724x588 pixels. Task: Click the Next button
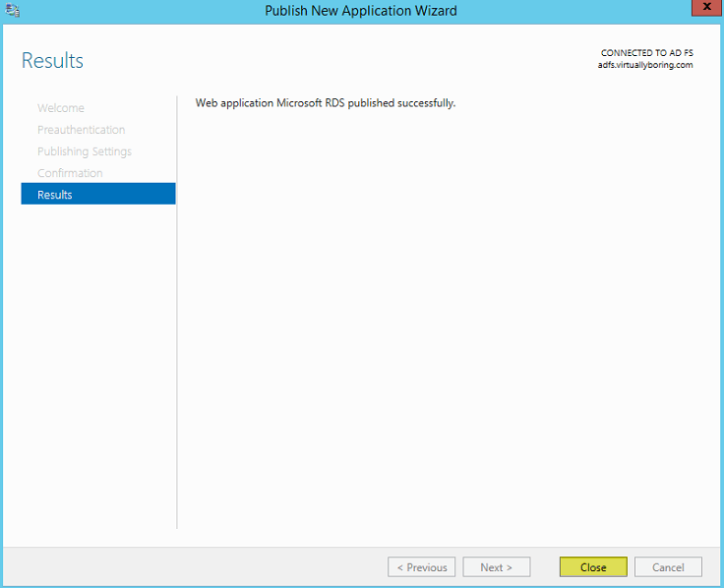497,566
